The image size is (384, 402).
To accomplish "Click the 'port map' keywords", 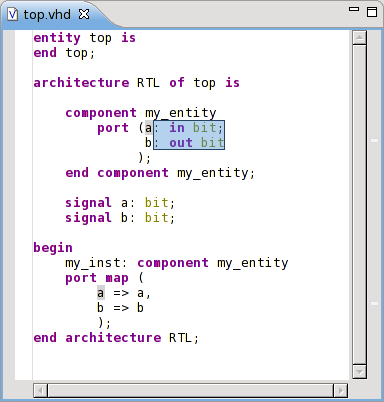I will click(x=97, y=278).
